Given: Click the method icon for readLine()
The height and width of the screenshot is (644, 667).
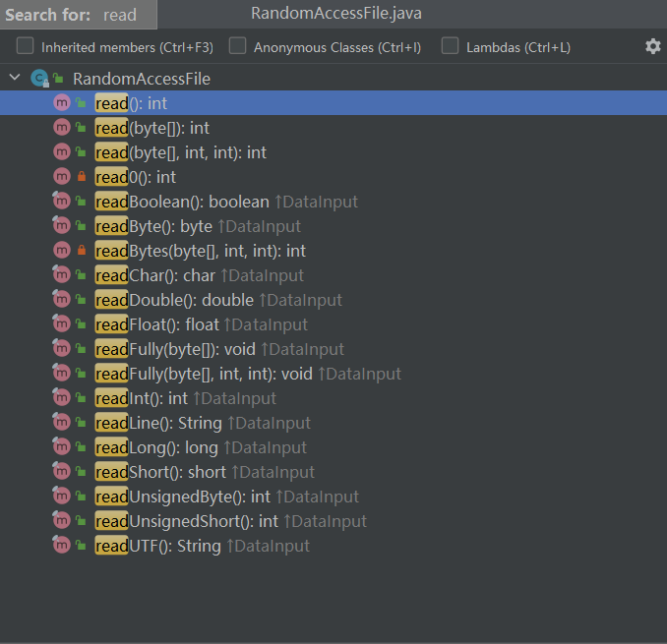Looking at the screenshot, I should (x=62, y=423).
